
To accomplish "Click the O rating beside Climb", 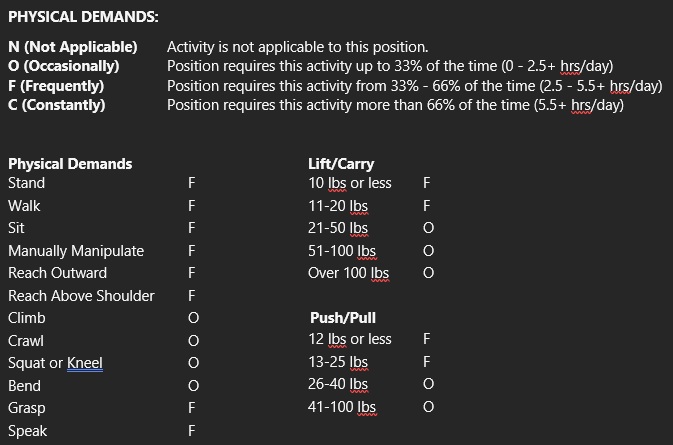I will (193, 318).
